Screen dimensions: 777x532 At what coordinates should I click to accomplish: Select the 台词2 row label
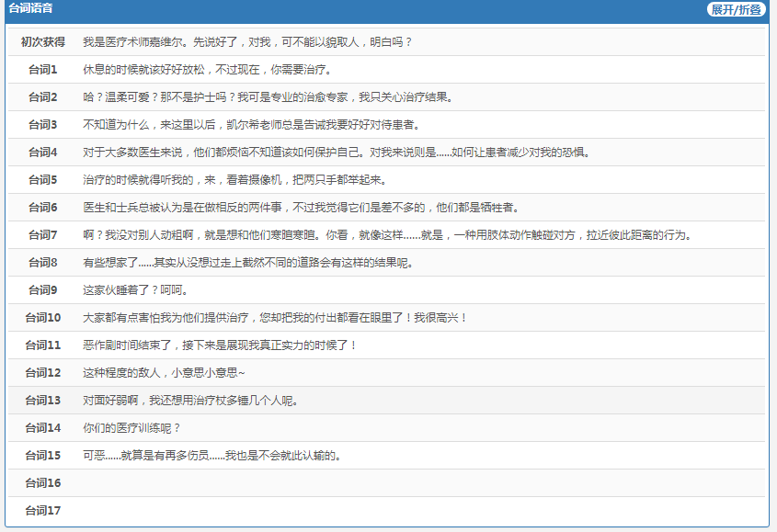tap(42, 97)
